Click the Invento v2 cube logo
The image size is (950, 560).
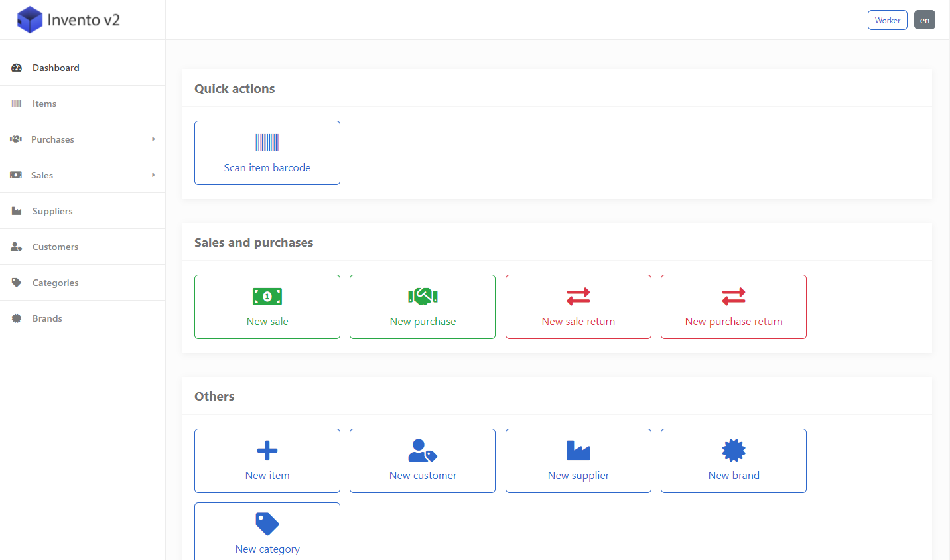30,20
